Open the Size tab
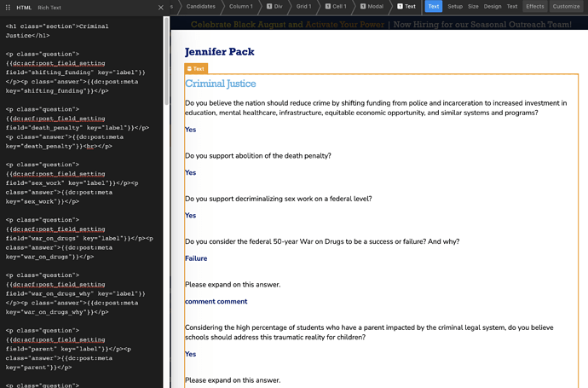 (473, 7)
